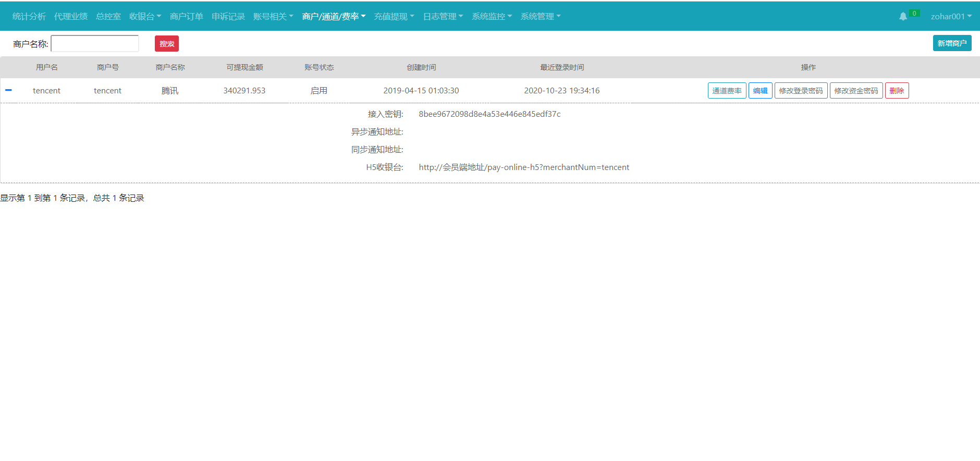Expand the 充值提现 menu
The height and width of the screenshot is (461, 980).
(x=394, y=17)
